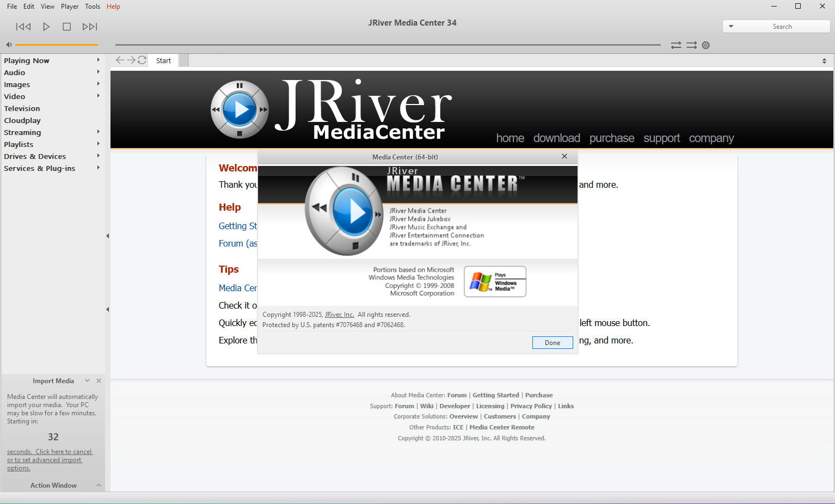The width and height of the screenshot is (835, 504).
Task: Open the Developer footer link
Action: pos(455,406)
